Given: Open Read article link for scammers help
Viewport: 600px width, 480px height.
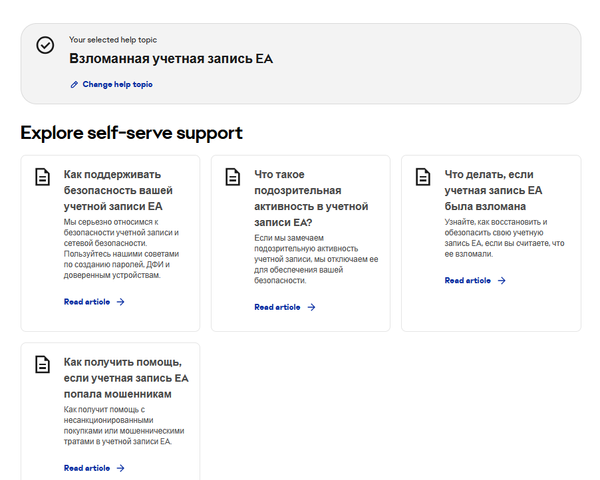Looking at the screenshot, I should 87,468.
